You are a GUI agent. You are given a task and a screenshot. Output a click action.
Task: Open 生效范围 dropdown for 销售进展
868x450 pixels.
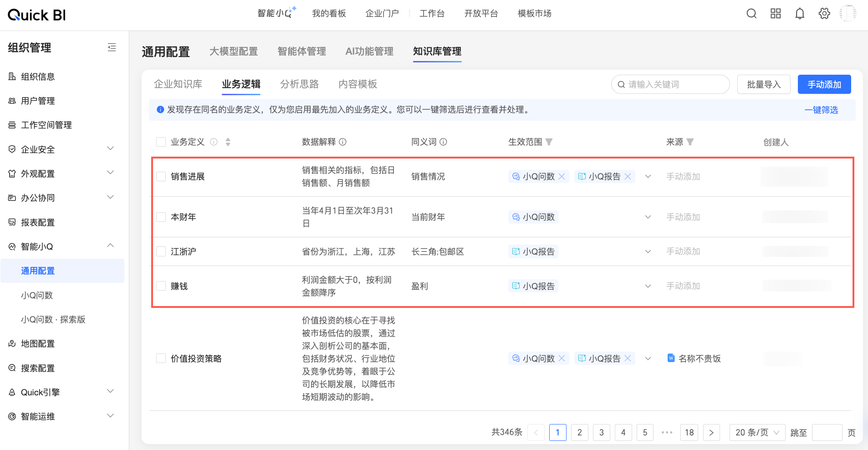(x=648, y=176)
